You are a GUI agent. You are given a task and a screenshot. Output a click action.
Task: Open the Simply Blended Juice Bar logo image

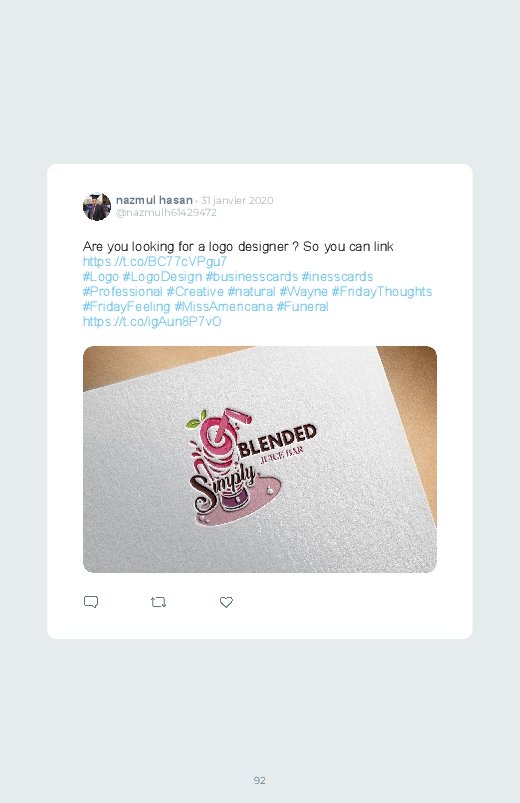click(260, 459)
